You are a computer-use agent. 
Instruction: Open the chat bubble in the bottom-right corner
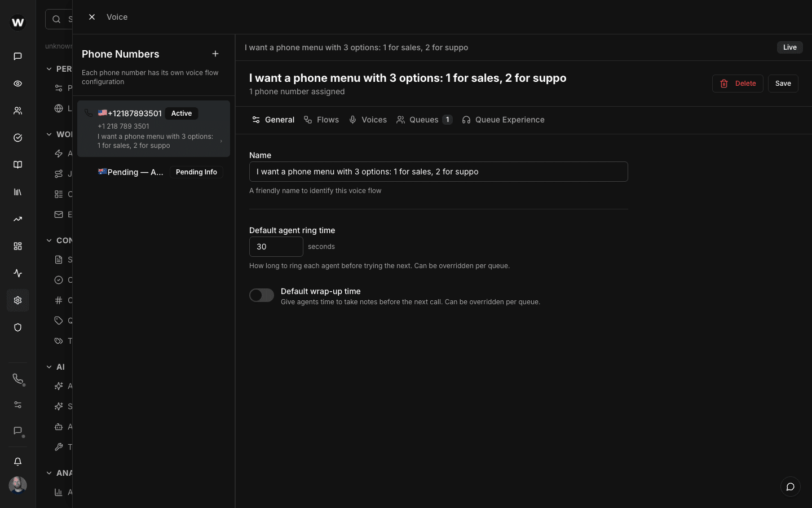click(790, 487)
